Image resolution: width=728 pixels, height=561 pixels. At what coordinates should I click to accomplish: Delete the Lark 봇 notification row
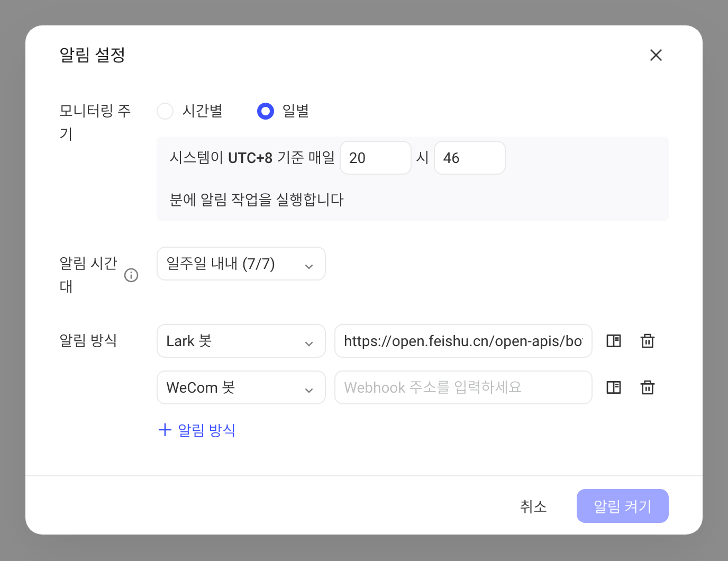pyautogui.click(x=648, y=341)
